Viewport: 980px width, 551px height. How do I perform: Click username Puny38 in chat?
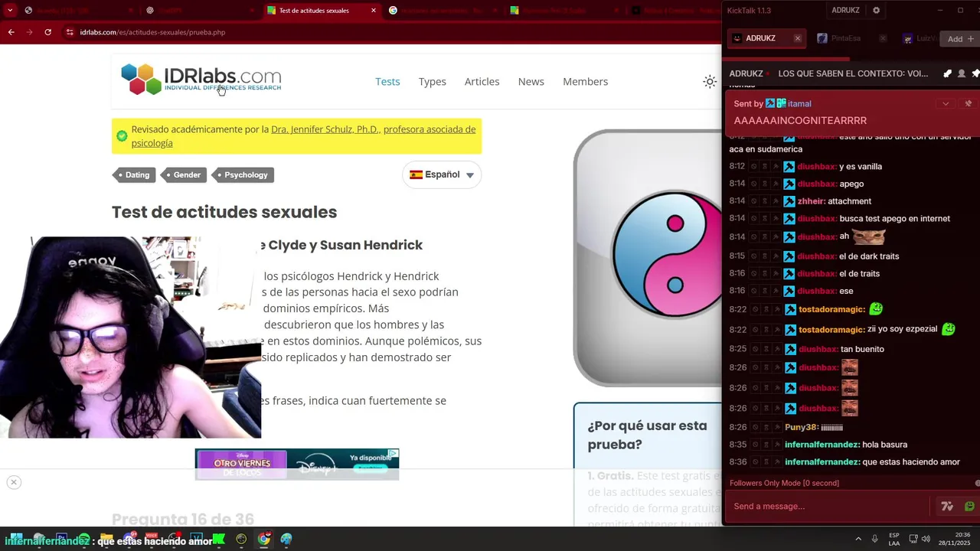click(x=802, y=427)
